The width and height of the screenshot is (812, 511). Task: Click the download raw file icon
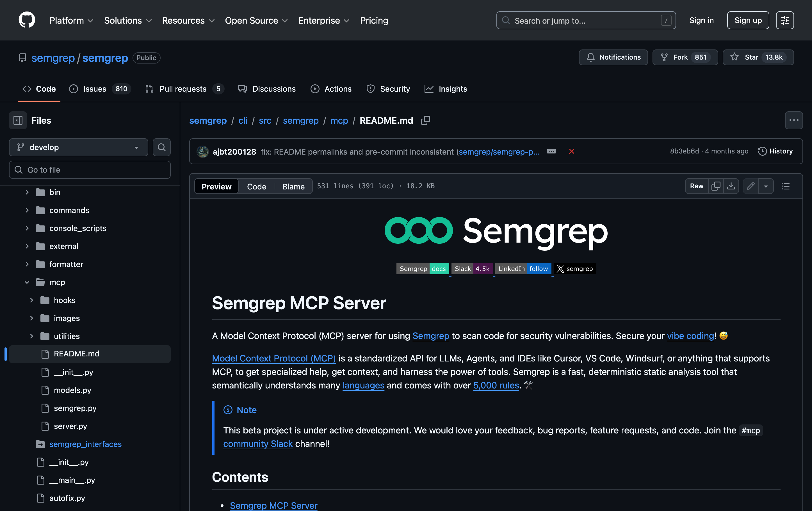[x=731, y=186]
